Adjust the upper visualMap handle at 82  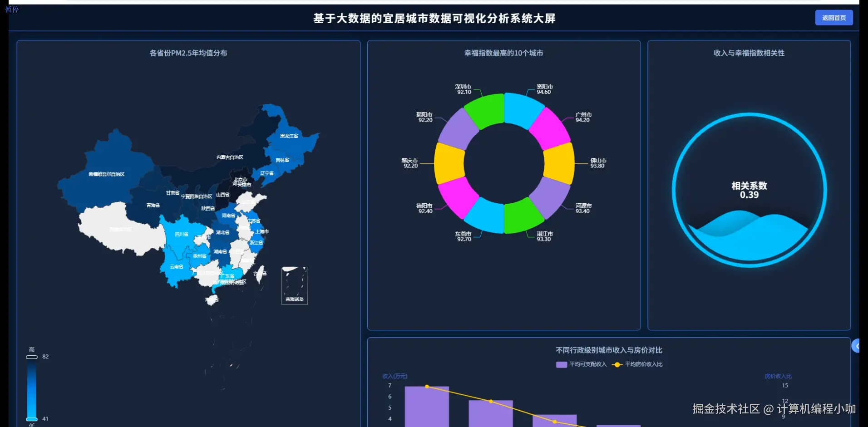(x=32, y=357)
